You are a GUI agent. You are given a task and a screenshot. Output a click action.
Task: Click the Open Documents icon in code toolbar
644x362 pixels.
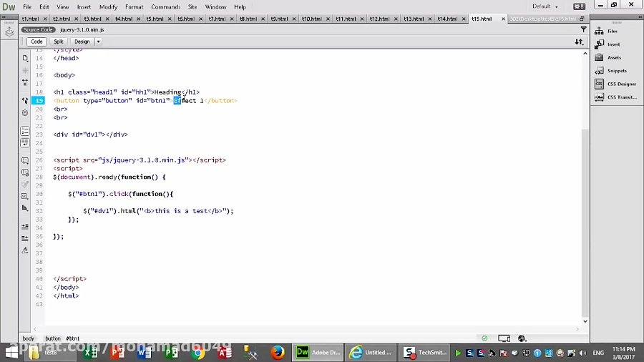tap(25, 58)
